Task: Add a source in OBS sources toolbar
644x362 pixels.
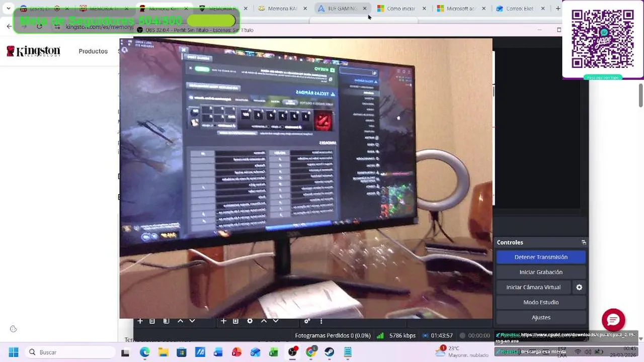Action: (223, 321)
